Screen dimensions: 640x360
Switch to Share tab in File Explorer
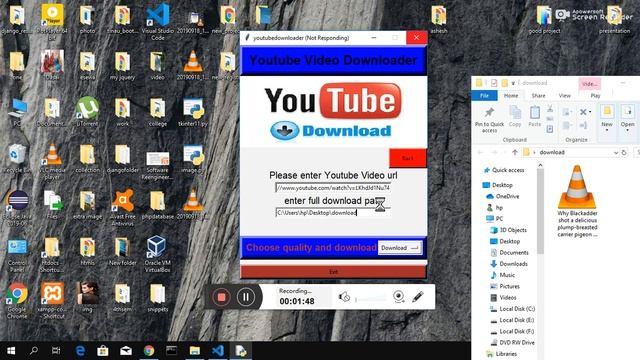538,96
